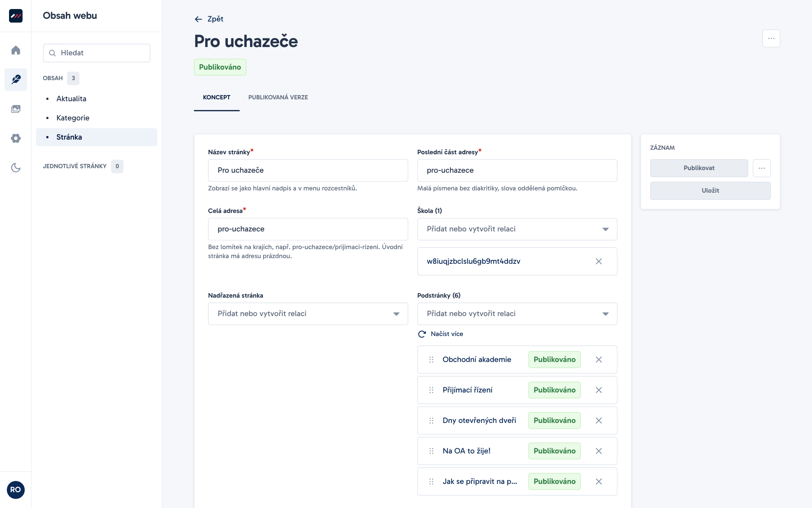Switch to Publikovaná verze tab
The height and width of the screenshot is (508, 812).
click(278, 97)
